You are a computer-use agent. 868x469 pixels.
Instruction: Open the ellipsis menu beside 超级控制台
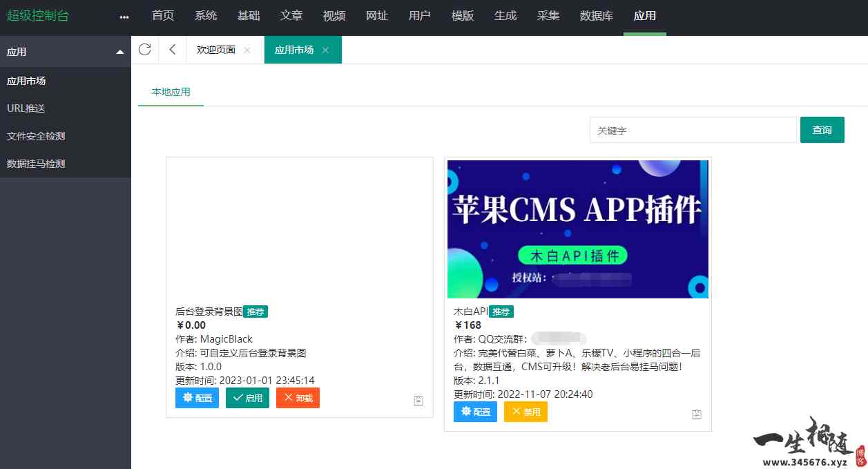[123, 15]
